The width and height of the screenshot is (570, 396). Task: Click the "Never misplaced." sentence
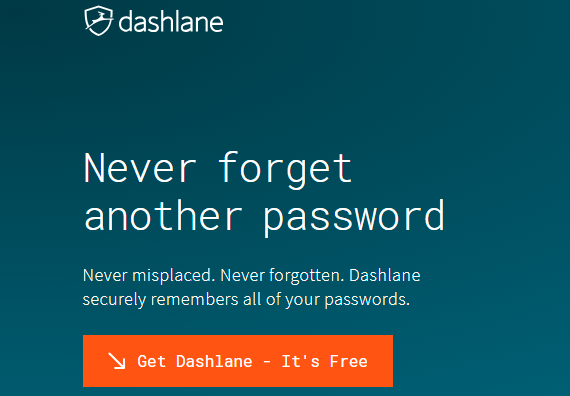click(149, 275)
